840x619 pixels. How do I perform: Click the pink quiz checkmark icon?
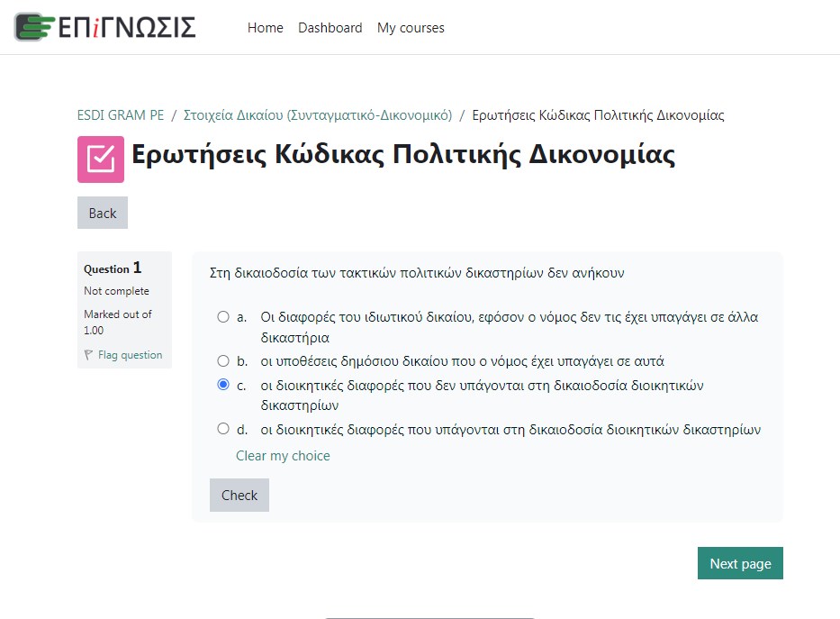pyautogui.click(x=101, y=159)
